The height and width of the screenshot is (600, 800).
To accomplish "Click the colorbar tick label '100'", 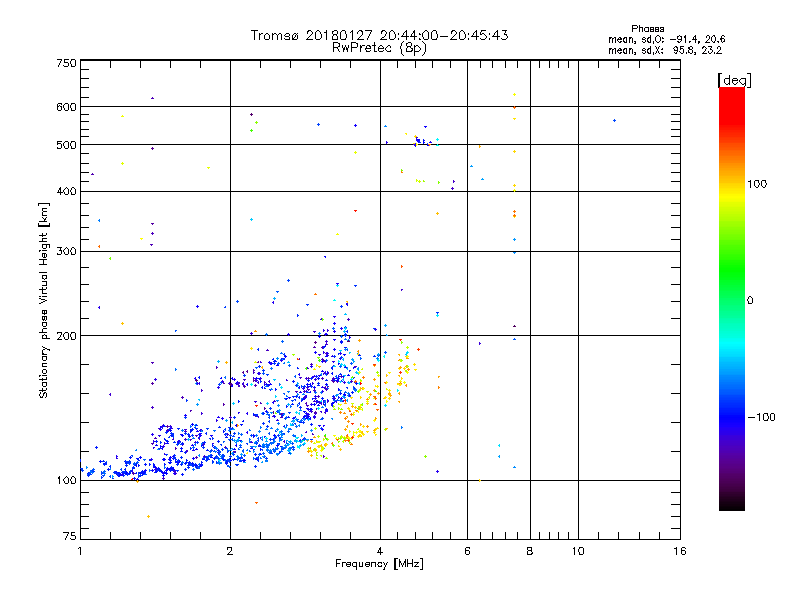I will [x=757, y=184].
